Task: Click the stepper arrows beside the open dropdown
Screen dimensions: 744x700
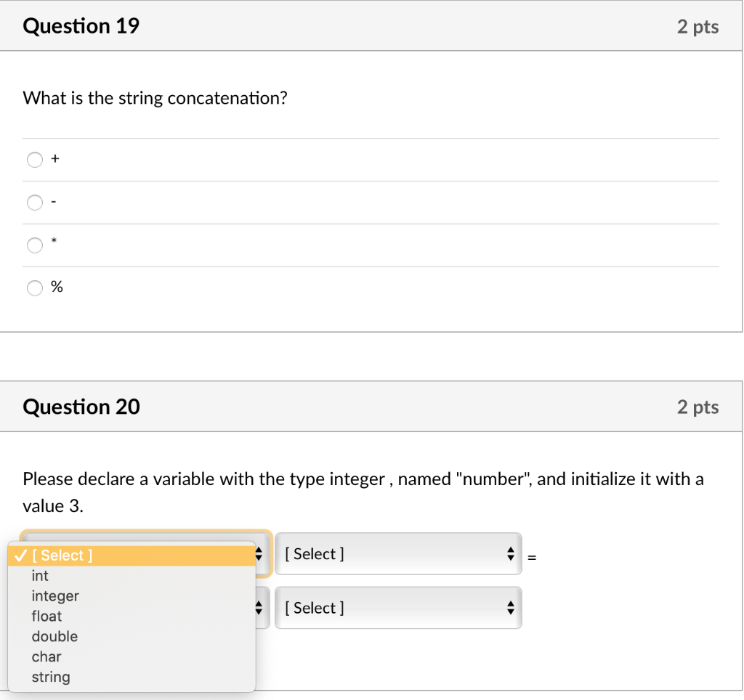Action: point(259,553)
